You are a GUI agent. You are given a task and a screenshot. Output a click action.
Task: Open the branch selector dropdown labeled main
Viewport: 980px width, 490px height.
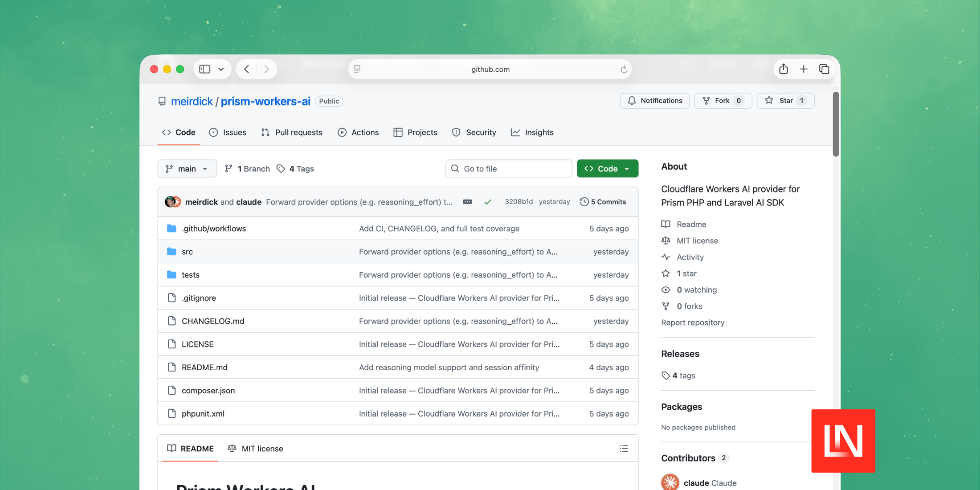point(187,168)
